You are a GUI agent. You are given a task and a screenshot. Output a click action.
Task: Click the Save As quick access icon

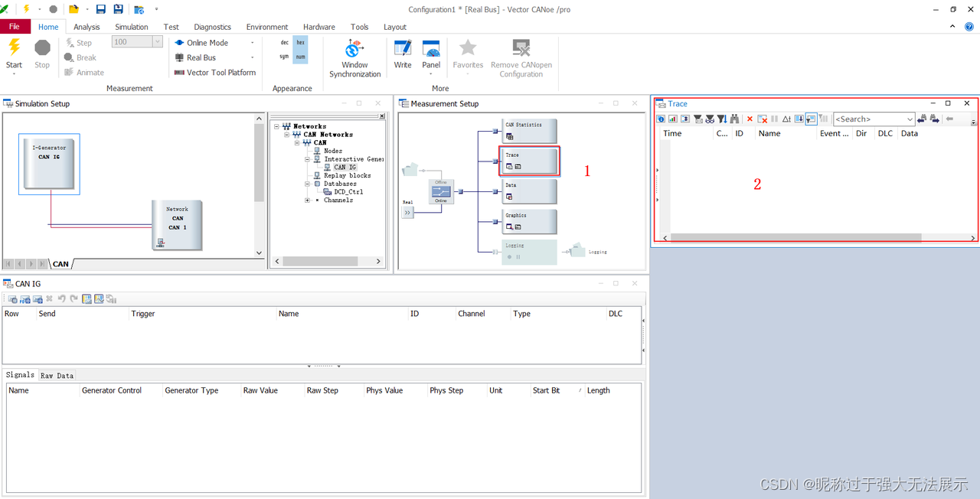119,9
